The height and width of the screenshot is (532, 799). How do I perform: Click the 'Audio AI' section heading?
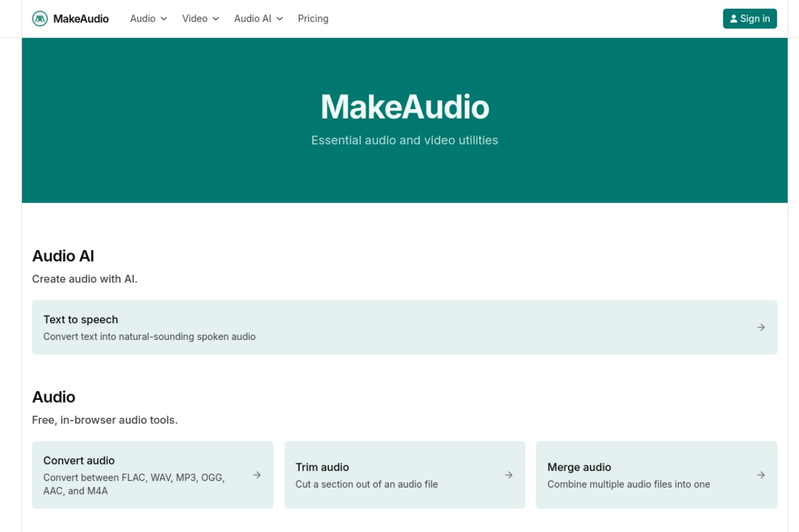(x=63, y=256)
